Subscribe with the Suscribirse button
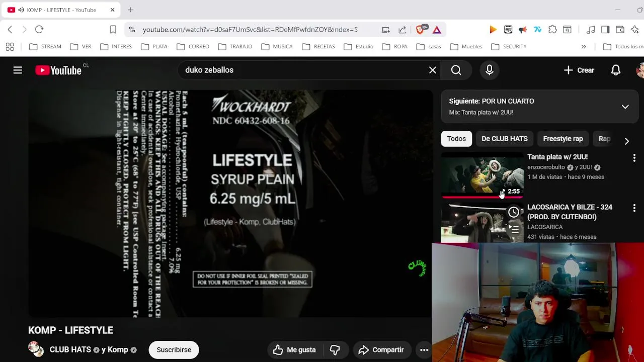The width and height of the screenshot is (644, 362). point(174,350)
